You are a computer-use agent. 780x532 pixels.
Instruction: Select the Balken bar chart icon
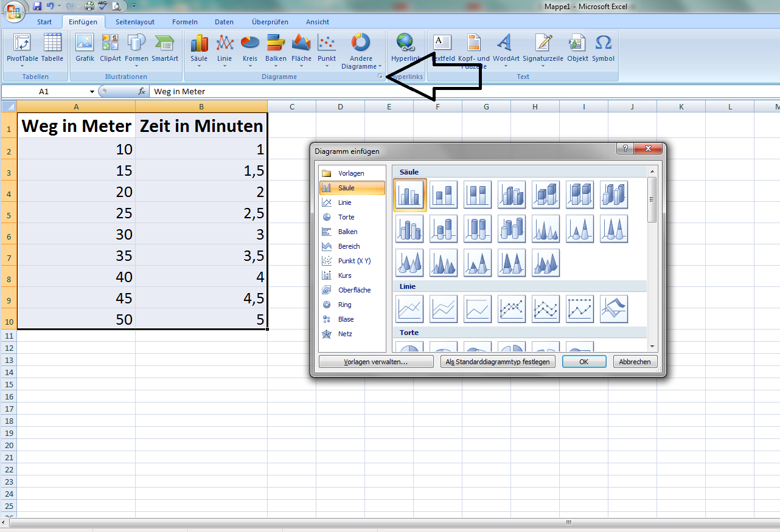click(x=276, y=49)
